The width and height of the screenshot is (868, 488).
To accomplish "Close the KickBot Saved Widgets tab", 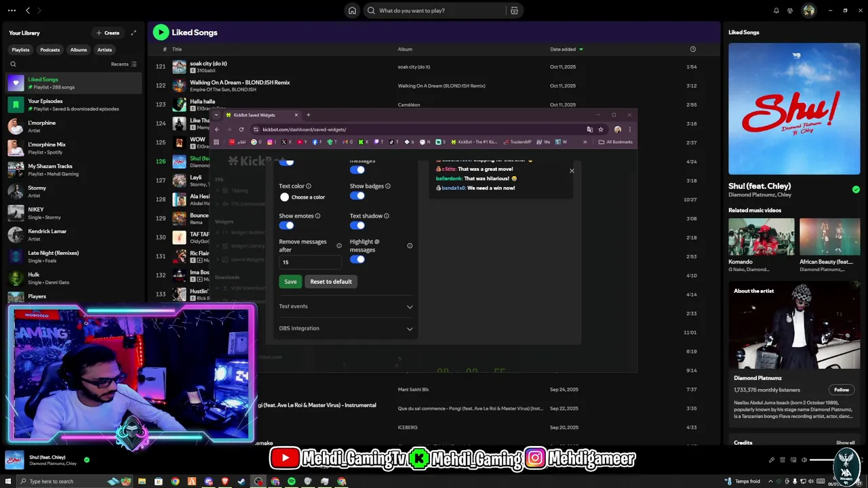I will (296, 115).
